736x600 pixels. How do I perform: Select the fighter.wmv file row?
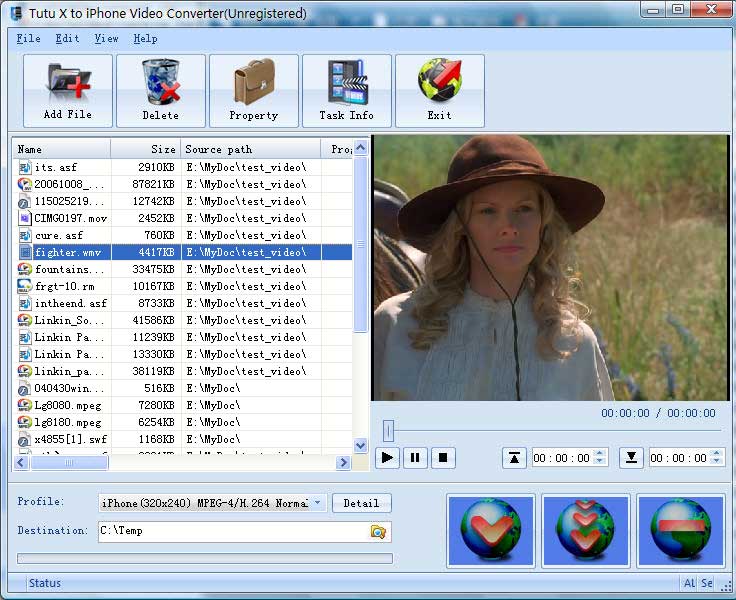tap(183, 252)
